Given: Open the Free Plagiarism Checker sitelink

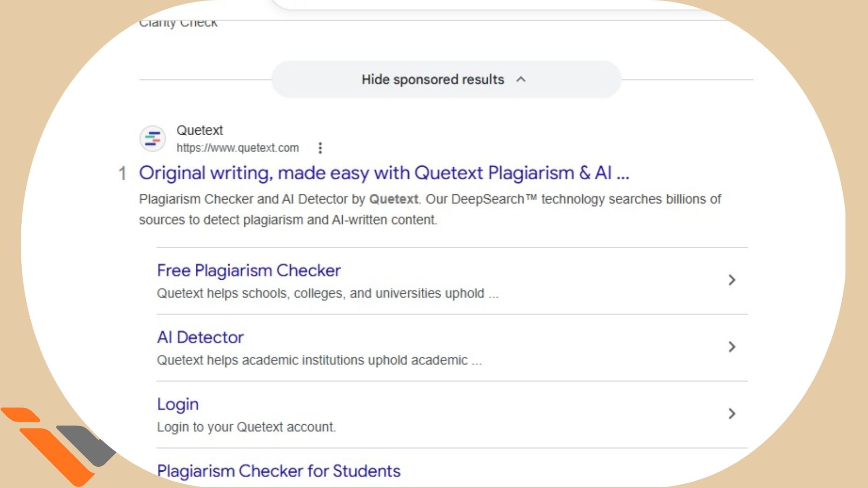Looking at the screenshot, I should 249,270.
